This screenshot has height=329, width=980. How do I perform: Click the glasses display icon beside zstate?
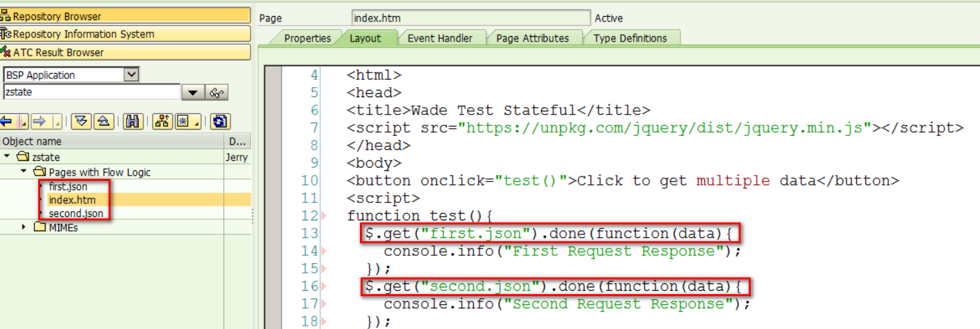click(217, 92)
